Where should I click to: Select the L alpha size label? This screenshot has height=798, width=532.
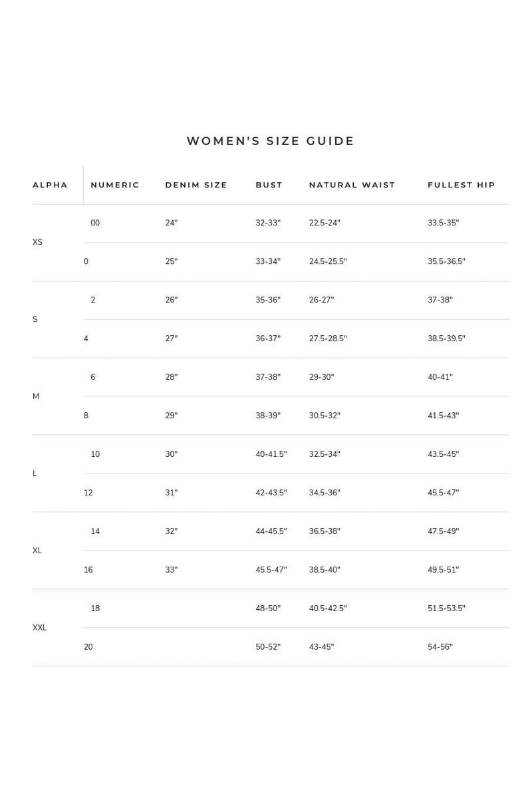(x=35, y=473)
